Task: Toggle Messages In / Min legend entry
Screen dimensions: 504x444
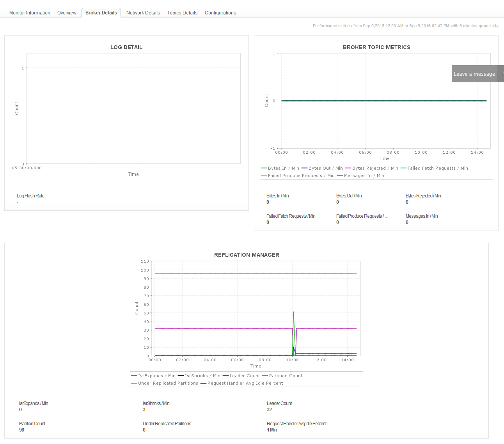Action: tap(360, 176)
